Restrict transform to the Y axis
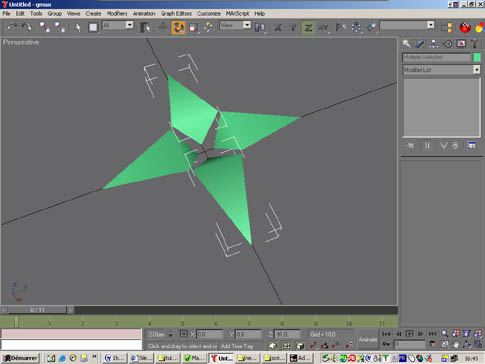 tap(293, 27)
